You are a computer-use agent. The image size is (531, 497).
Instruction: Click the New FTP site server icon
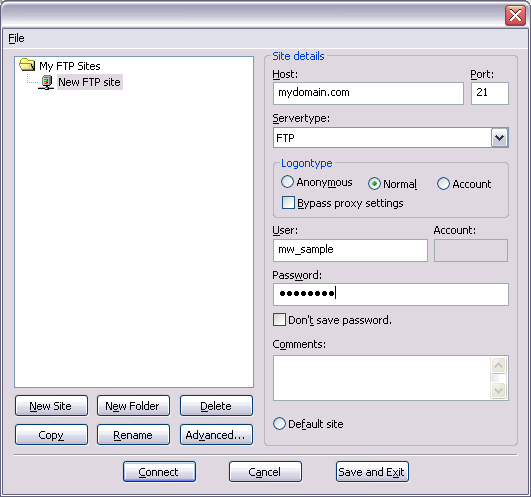(46, 82)
